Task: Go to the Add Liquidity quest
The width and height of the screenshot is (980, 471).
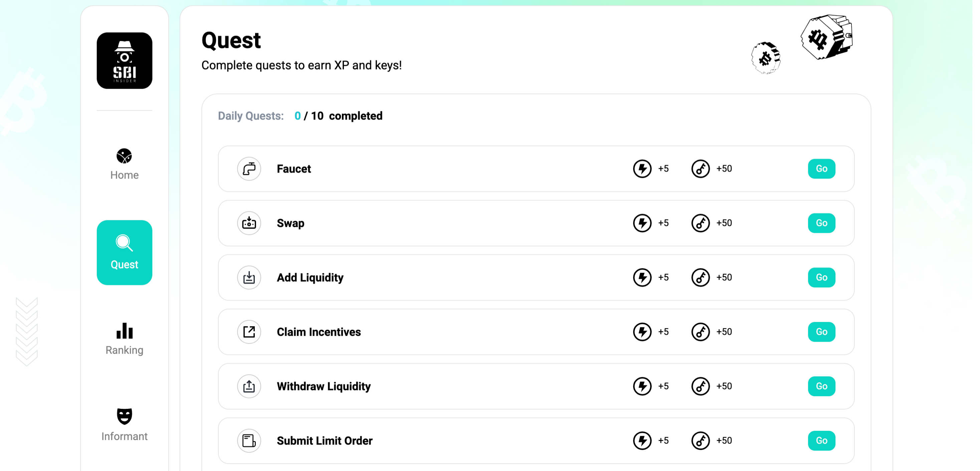Action: click(821, 277)
